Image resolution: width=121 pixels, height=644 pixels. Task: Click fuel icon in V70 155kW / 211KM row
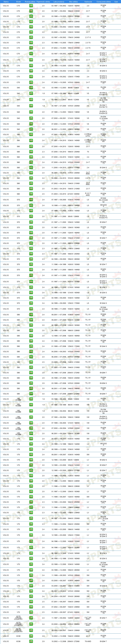tap(31, 470)
